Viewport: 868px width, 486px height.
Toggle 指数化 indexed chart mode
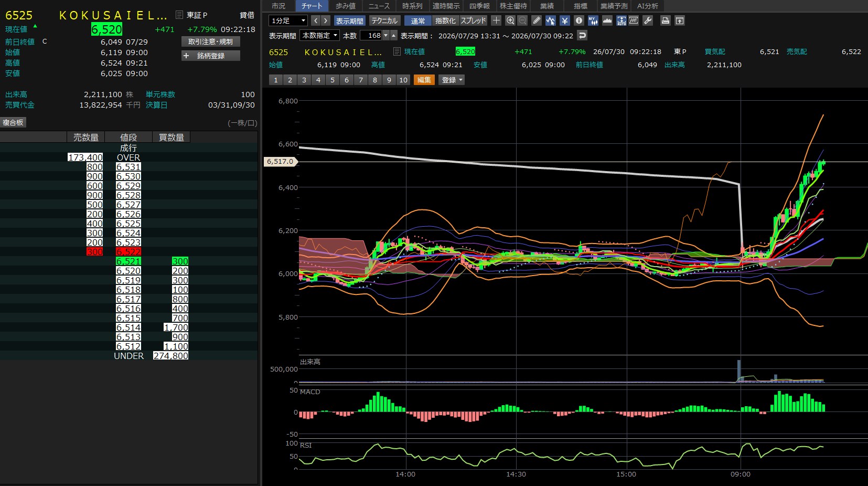click(445, 20)
